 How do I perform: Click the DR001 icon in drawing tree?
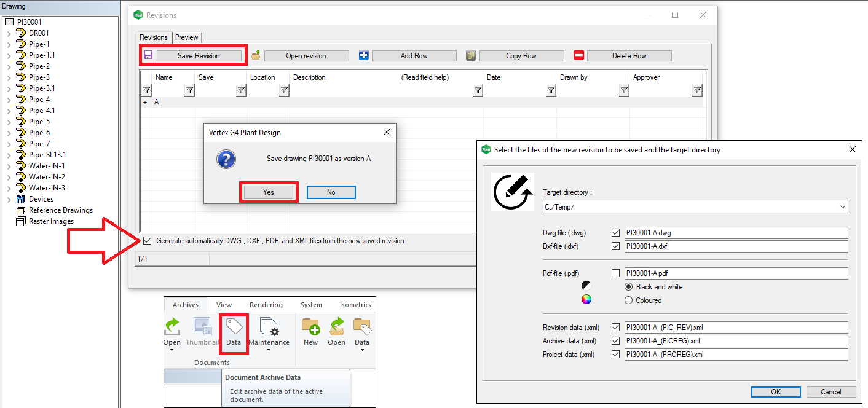21,33
